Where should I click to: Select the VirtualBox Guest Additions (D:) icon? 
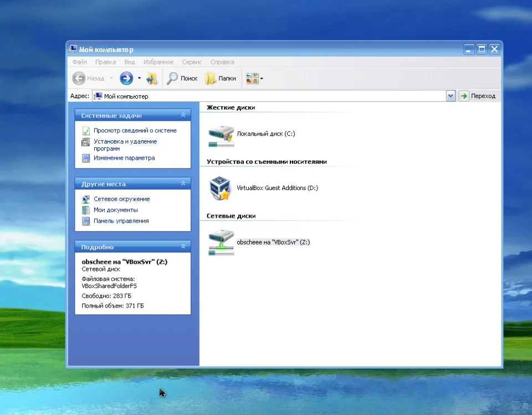click(220, 188)
